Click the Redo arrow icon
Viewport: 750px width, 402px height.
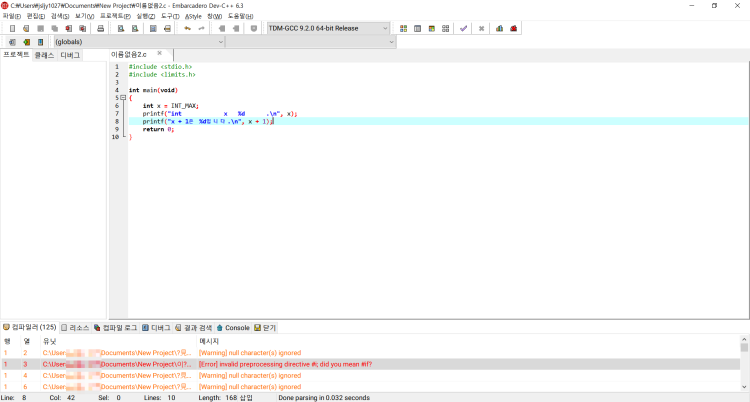(201, 28)
